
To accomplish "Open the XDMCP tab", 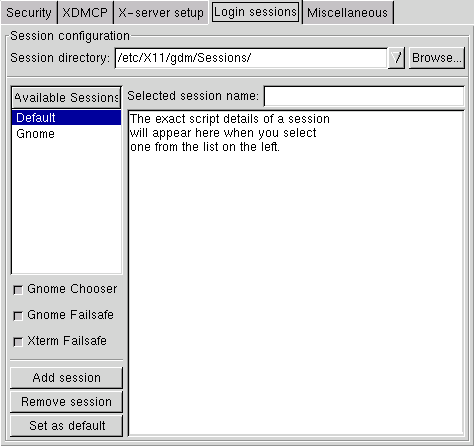I will click(85, 13).
